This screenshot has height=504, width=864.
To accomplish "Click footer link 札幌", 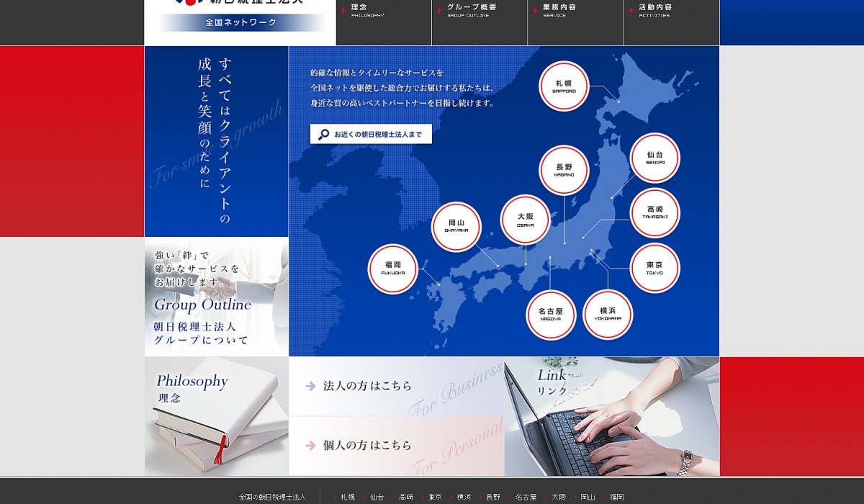I will coord(348,497).
